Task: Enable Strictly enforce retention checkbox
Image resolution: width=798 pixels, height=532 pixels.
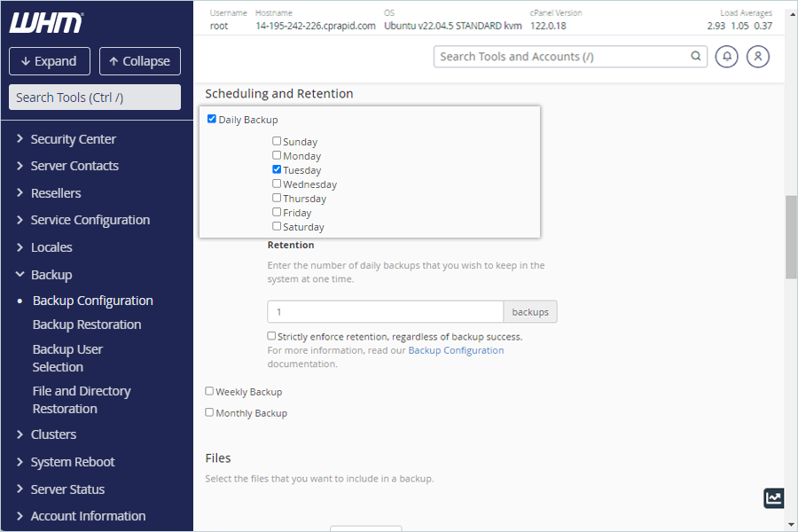Action: pos(271,336)
